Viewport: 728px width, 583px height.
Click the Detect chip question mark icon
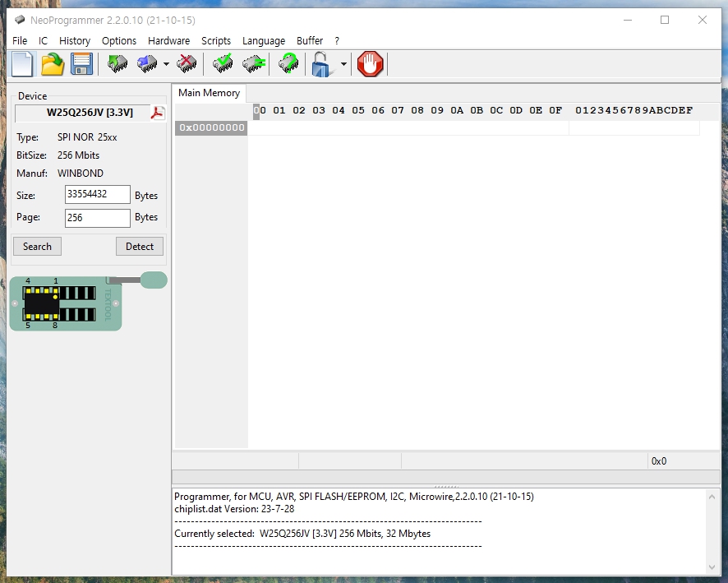click(288, 64)
